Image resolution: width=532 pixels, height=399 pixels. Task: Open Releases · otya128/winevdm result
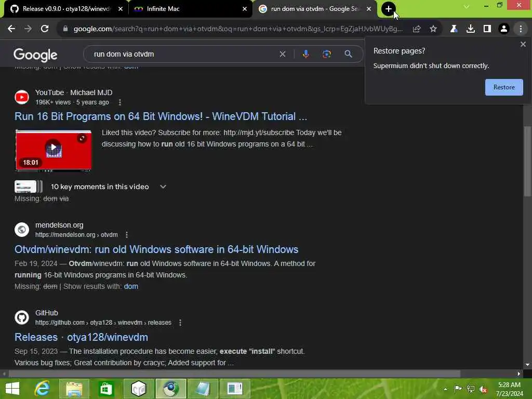click(x=81, y=337)
